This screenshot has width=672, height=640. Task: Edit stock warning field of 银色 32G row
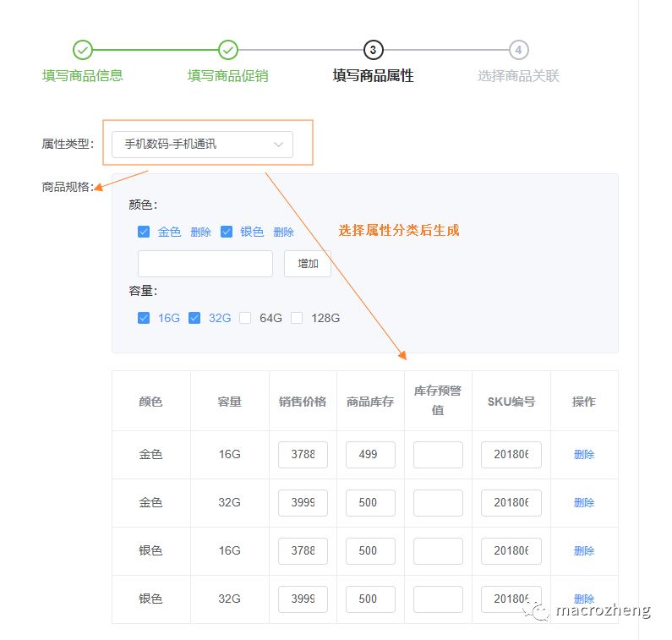[438, 599]
